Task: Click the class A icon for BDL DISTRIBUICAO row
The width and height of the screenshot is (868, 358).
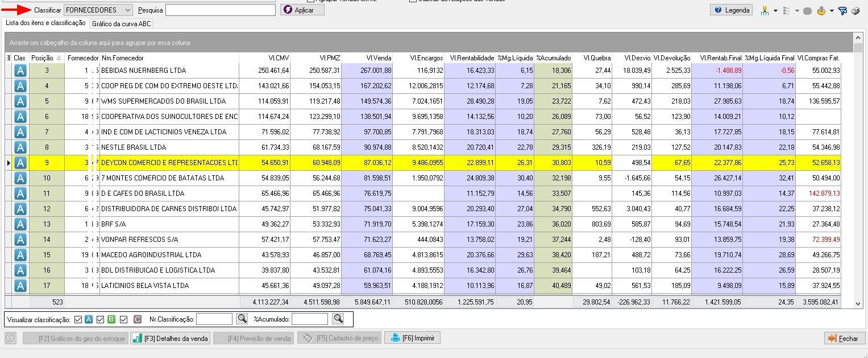Action: click(x=20, y=270)
